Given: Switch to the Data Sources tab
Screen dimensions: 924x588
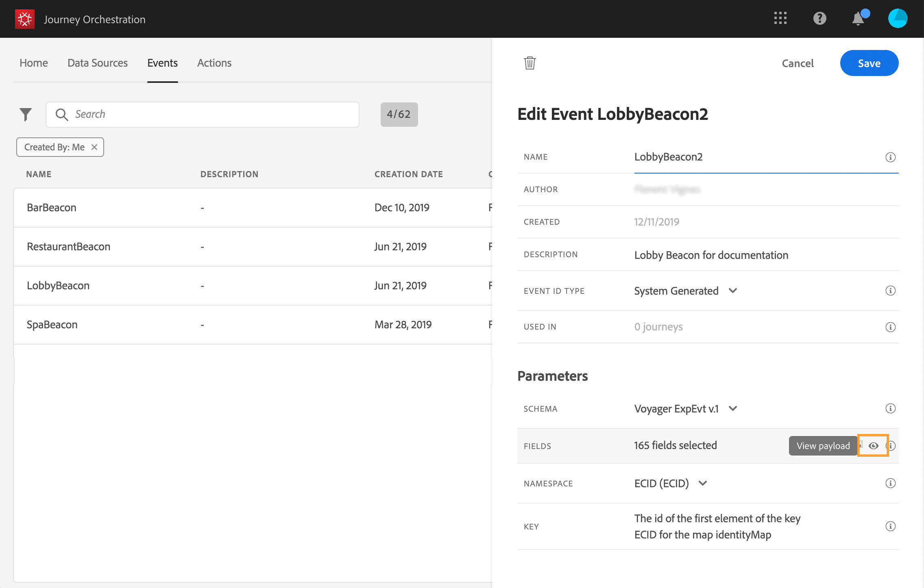Looking at the screenshot, I should click(x=98, y=63).
